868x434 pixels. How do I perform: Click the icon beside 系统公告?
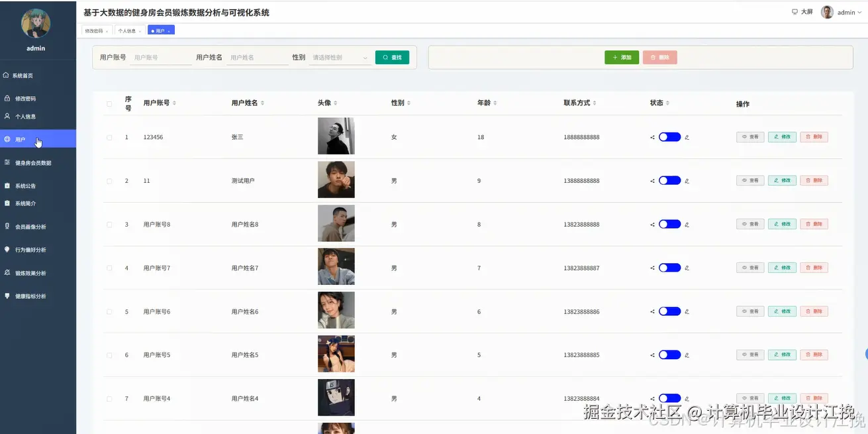[7, 186]
